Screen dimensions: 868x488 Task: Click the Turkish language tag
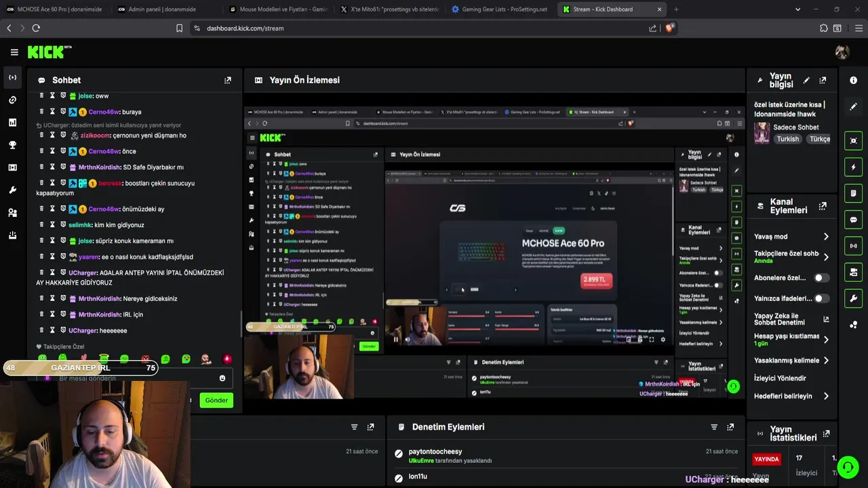click(x=787, y=139)
